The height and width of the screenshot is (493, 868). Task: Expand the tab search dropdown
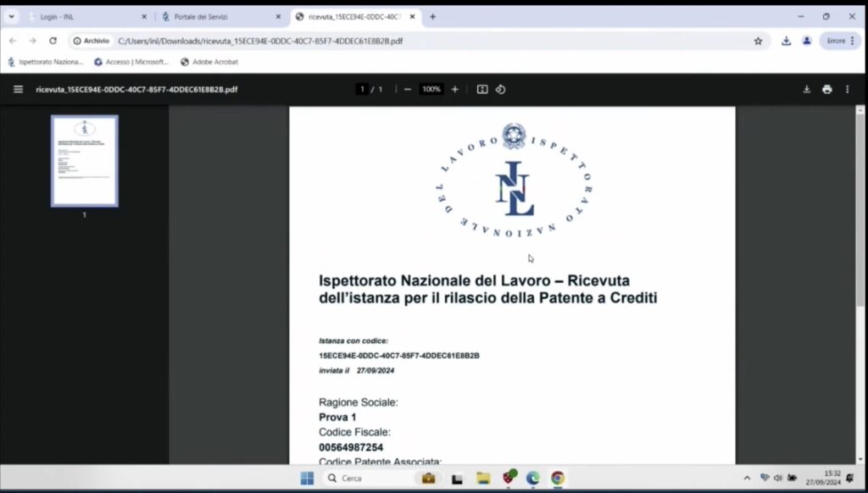11,17
